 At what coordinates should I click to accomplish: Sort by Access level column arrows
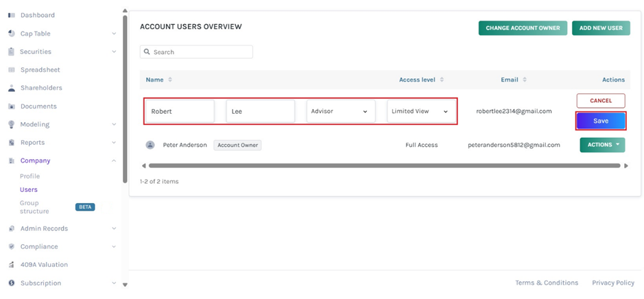coord(442,80)
